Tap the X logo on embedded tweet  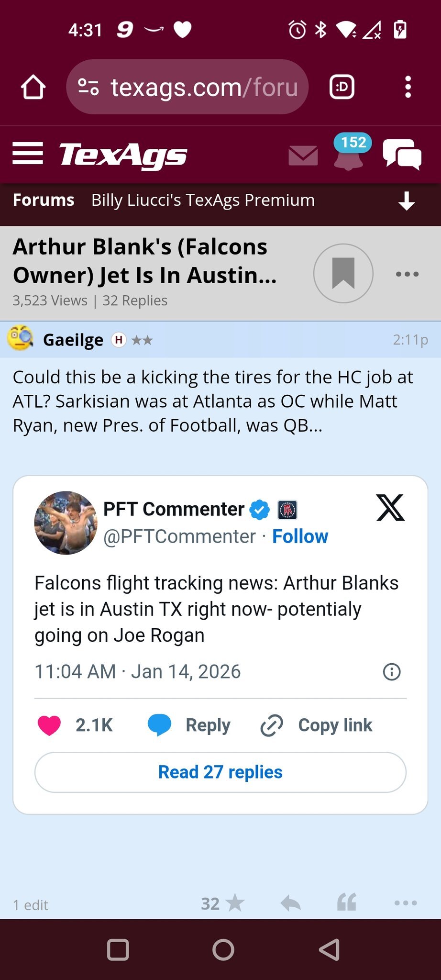[x=390, y=508]
